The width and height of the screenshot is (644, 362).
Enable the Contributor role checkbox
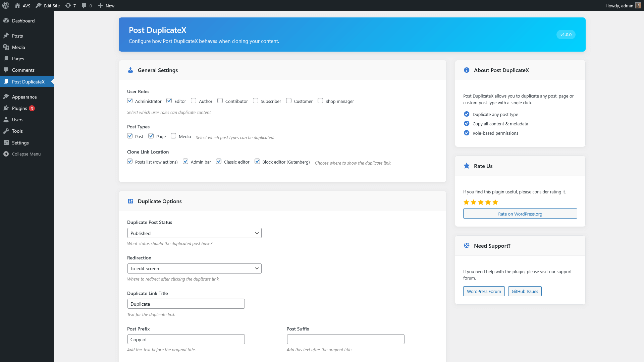pos(220,101)
